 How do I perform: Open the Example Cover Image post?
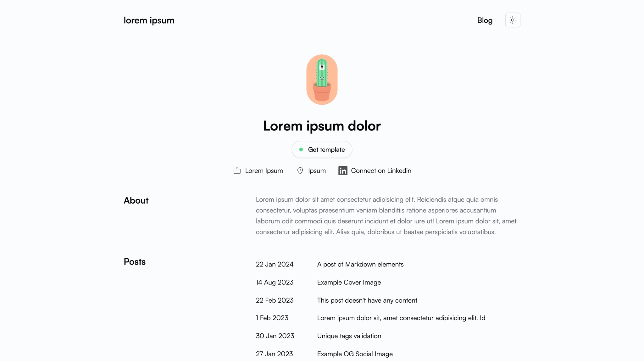[x=349, y=282]
